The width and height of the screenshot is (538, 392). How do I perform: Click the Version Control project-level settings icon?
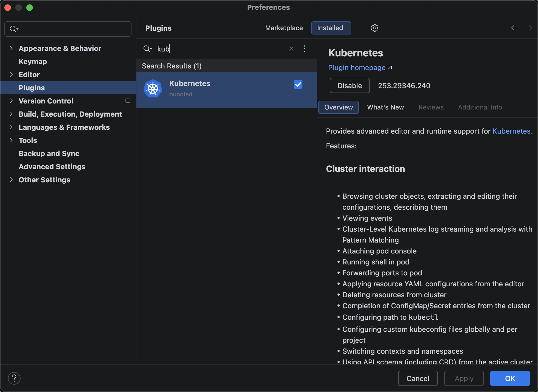[128, 101]
